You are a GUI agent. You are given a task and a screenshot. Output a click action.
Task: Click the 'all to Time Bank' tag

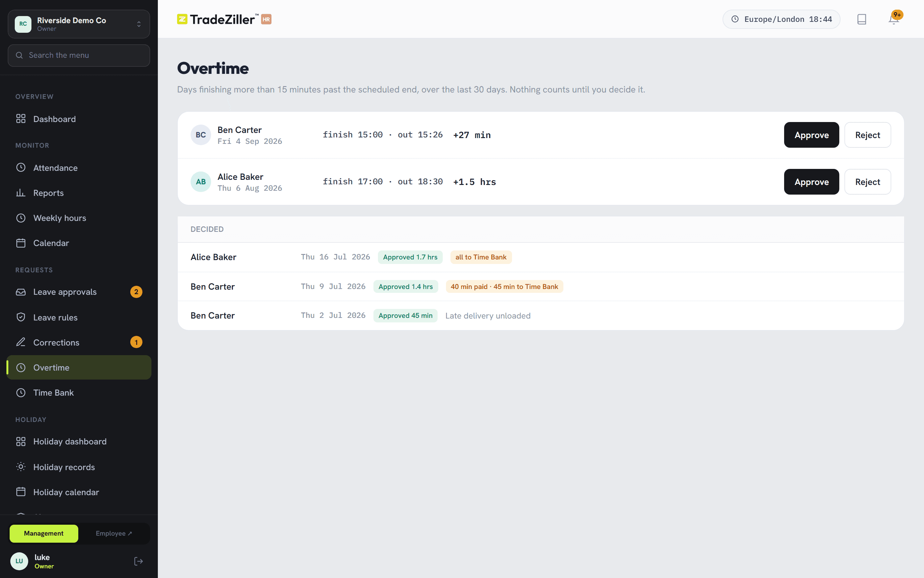[x=481, y=257]
